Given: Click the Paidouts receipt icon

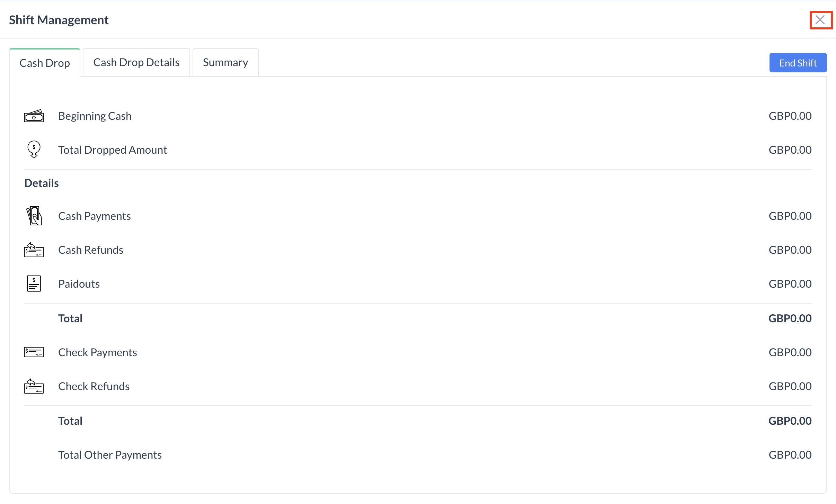Looking at the screenshot, I should 34,283.
